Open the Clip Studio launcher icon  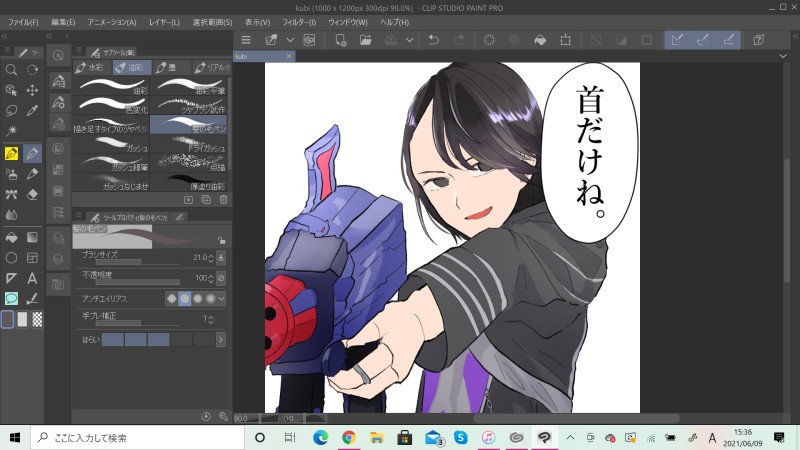coord(309,40)
